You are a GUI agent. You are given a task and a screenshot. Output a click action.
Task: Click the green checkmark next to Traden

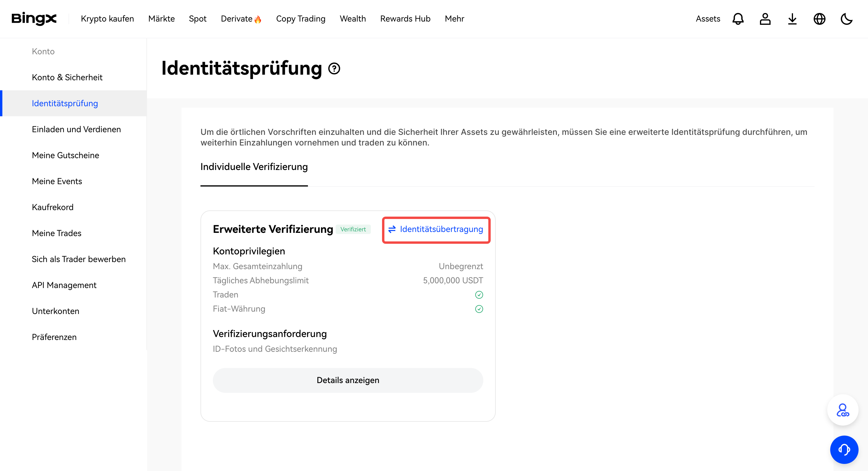click(x=479, y=295)
